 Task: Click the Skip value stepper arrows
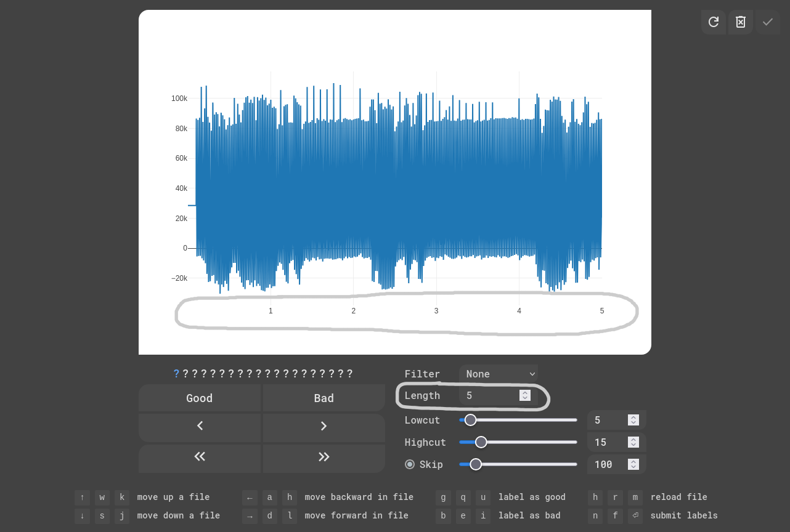[x=633, y=464]
